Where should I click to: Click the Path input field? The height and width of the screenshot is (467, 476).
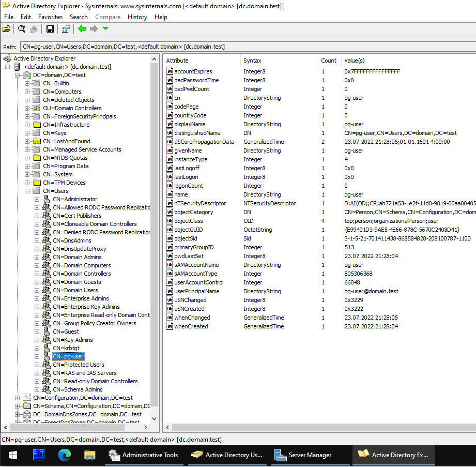(248, 47)
